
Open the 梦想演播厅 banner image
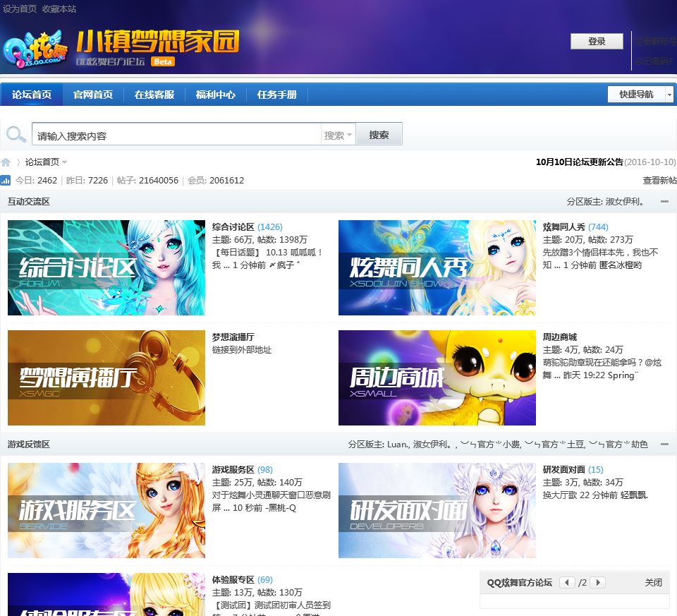pos(106,378)
